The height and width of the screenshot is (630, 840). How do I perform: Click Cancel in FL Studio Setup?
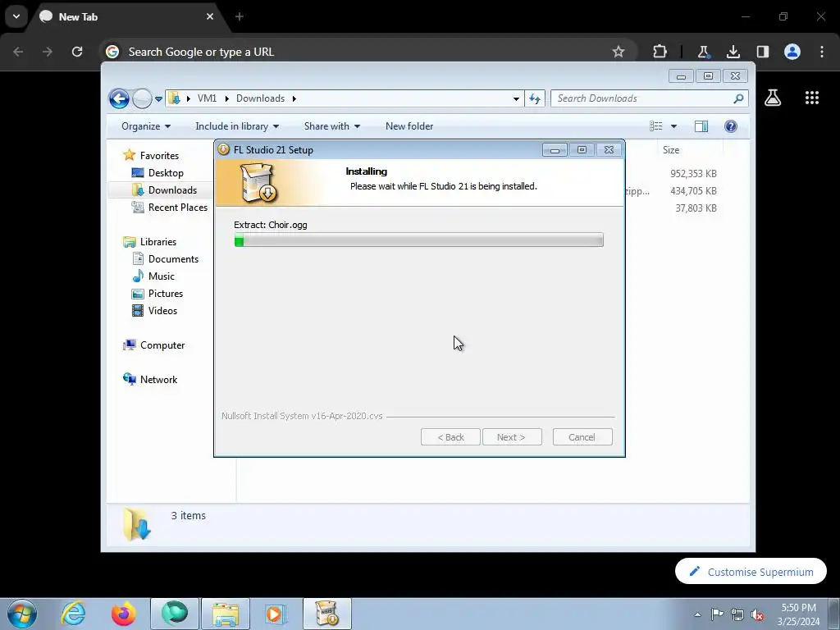[582, 437]
